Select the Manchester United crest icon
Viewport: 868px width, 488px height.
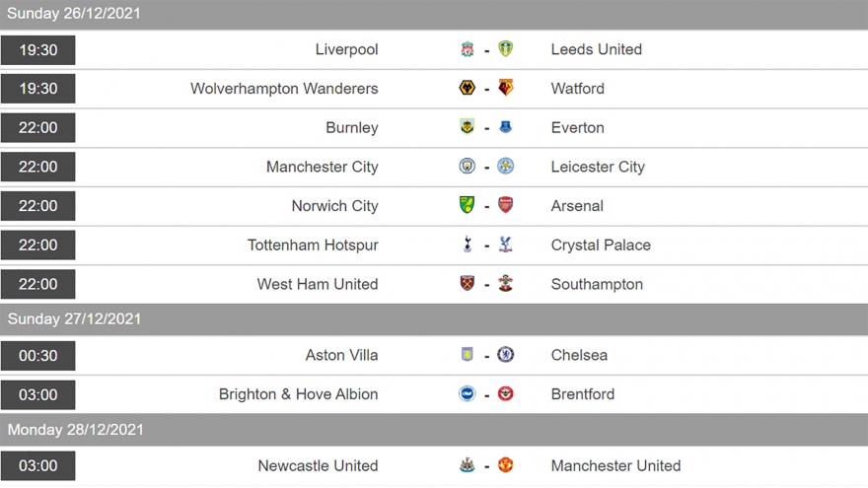point(506,465)
